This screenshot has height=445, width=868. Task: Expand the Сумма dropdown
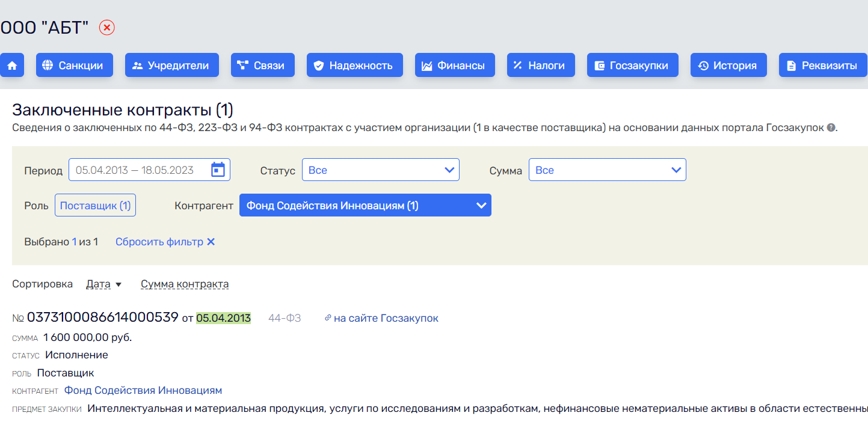(x=608, y=170)
